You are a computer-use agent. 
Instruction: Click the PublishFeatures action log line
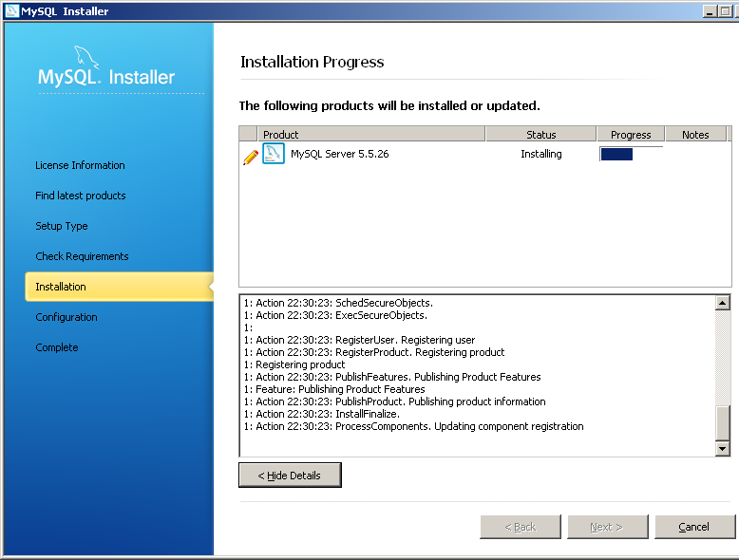(392, 377)
